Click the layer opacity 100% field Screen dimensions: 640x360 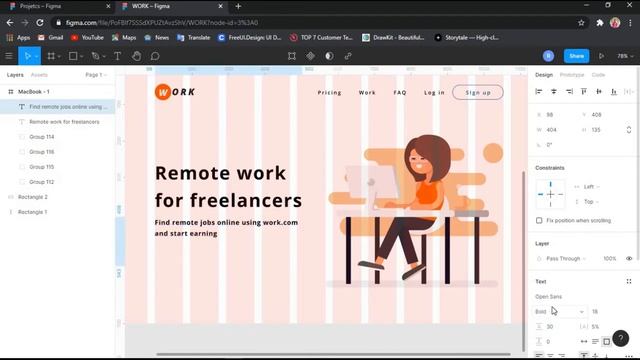(x=609, y=258)
